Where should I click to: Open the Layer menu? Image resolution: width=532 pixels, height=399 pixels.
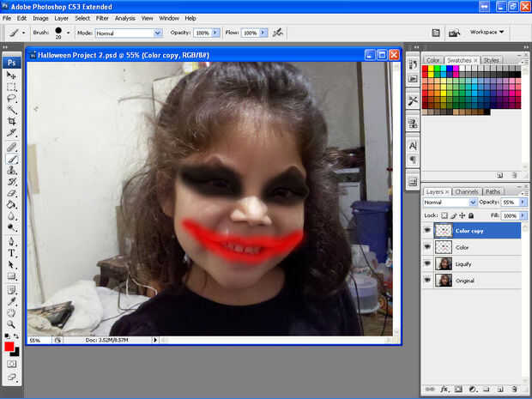coord(62,18)
